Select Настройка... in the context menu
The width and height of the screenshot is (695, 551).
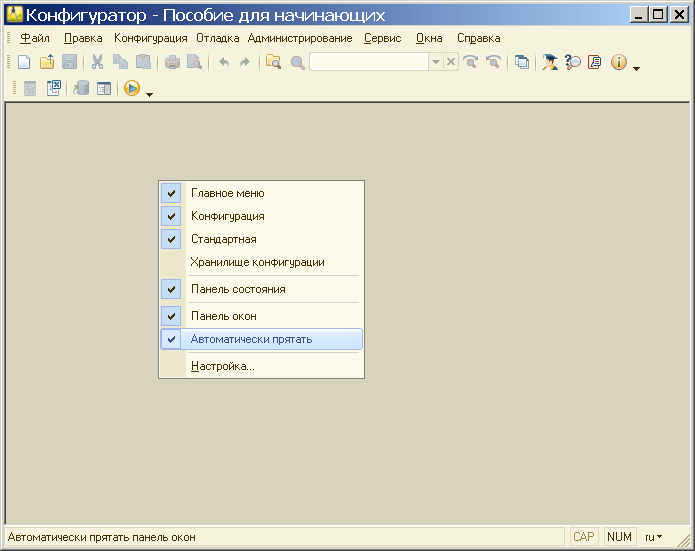pyautogui.click(x=222, y=366)
